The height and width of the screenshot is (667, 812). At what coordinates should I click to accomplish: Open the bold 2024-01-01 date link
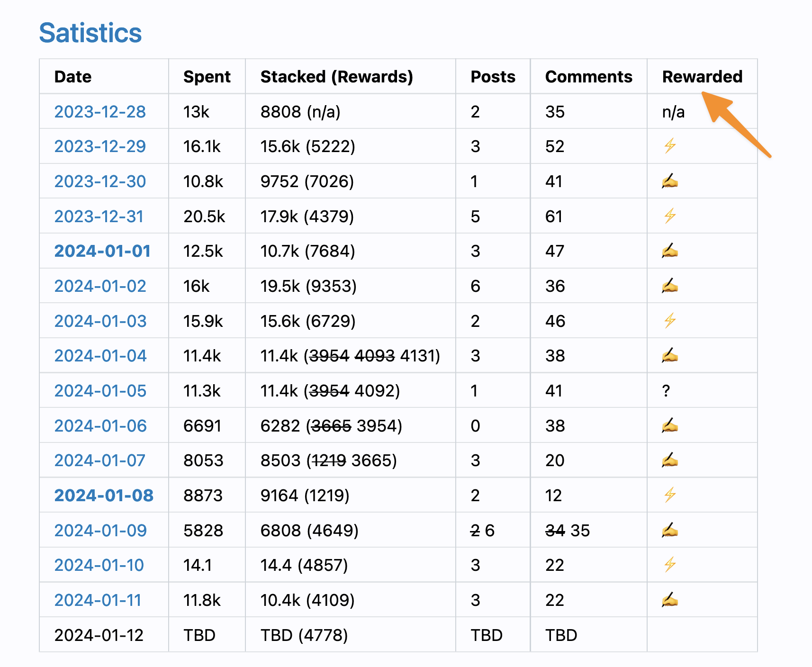tap(102, 251)
